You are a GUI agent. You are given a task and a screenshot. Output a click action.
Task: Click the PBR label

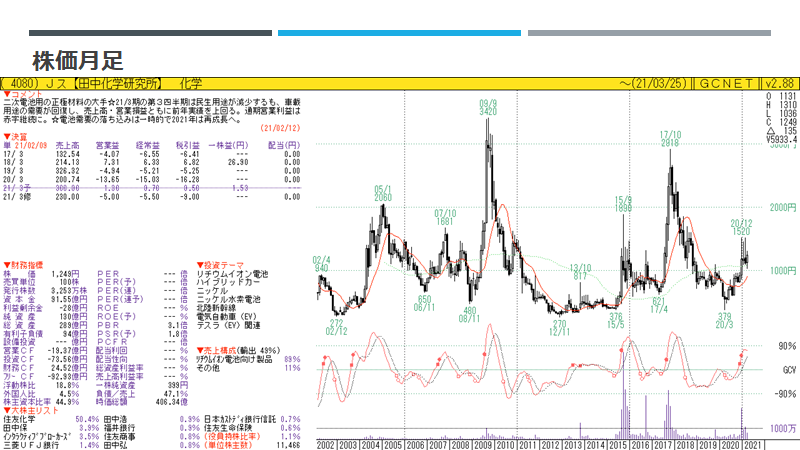coord(108,325)
